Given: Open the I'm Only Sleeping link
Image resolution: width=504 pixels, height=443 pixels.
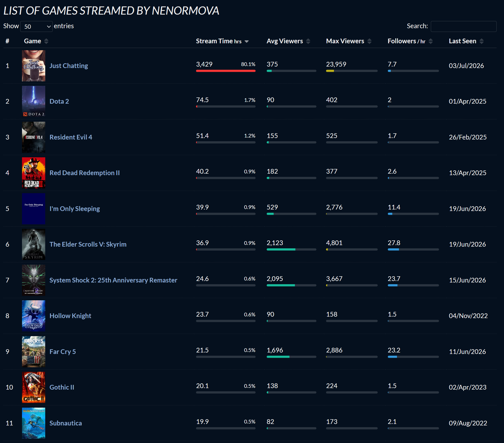Looking at the screenshot, I should coord(75,209).
